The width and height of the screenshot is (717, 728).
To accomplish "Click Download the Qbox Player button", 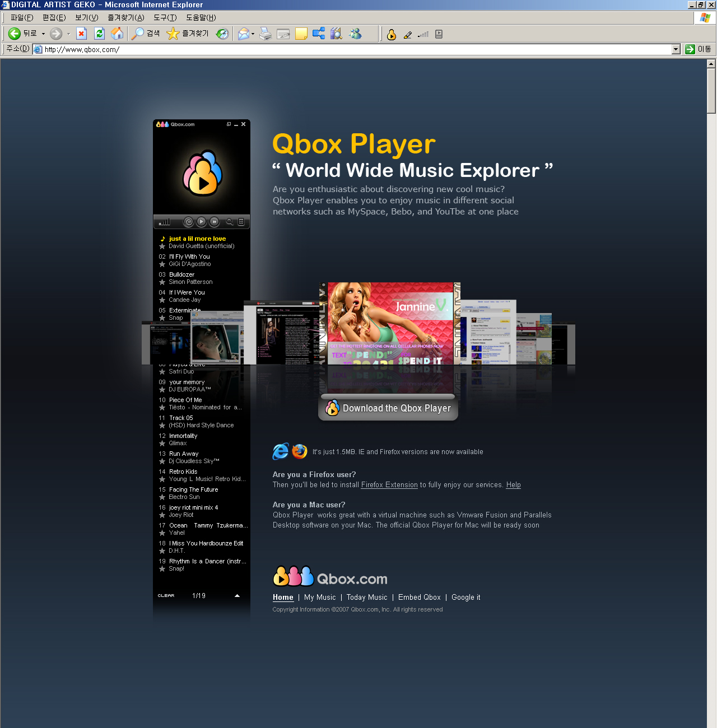I will click(388, 408).
